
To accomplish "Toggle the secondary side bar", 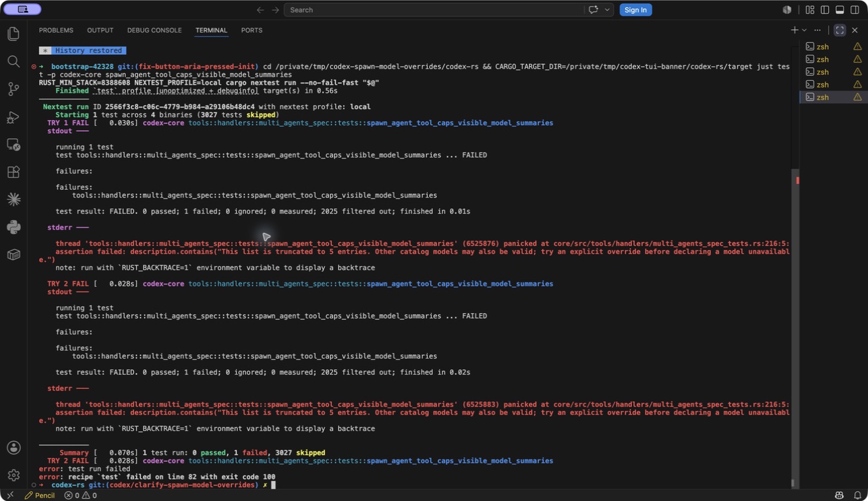I will click(x=855, y=10).
